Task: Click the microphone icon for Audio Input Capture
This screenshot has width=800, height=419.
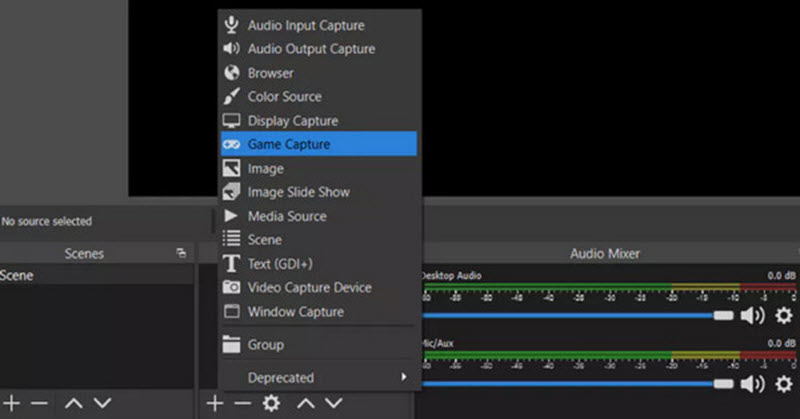Action: 232,24
